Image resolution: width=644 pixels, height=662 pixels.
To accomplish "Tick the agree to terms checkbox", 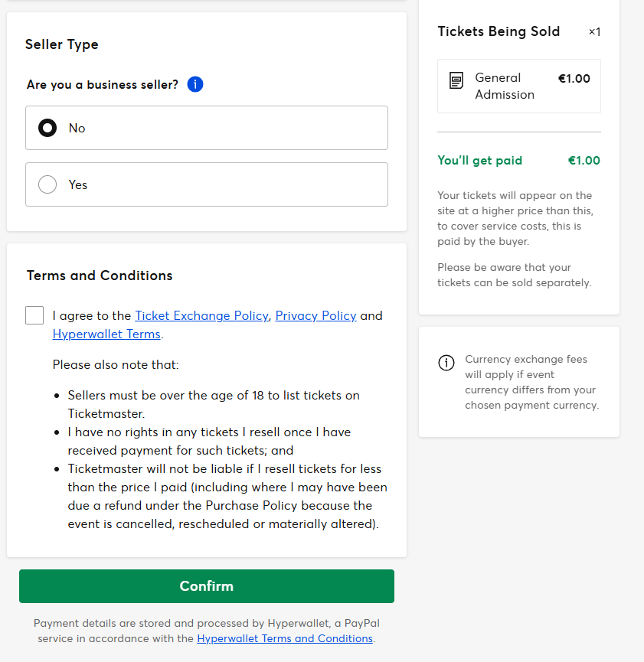I will pos(34,315).
